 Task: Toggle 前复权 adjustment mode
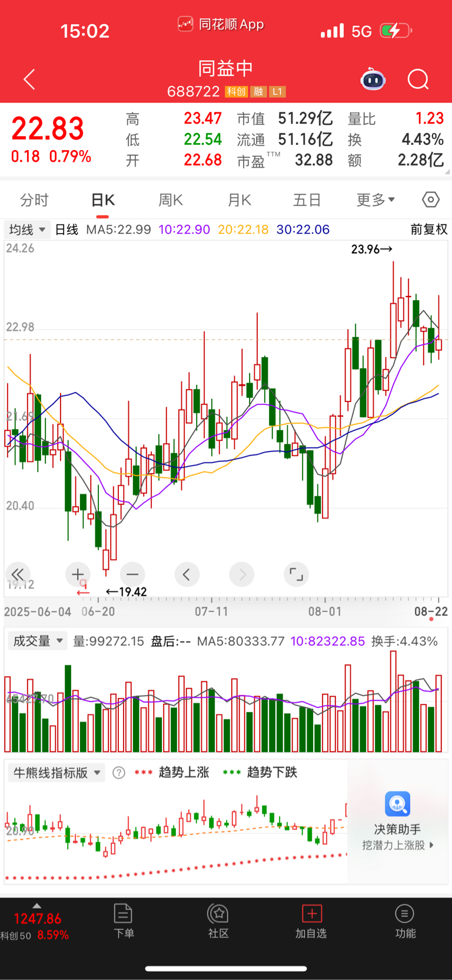(x=429, y=230)
